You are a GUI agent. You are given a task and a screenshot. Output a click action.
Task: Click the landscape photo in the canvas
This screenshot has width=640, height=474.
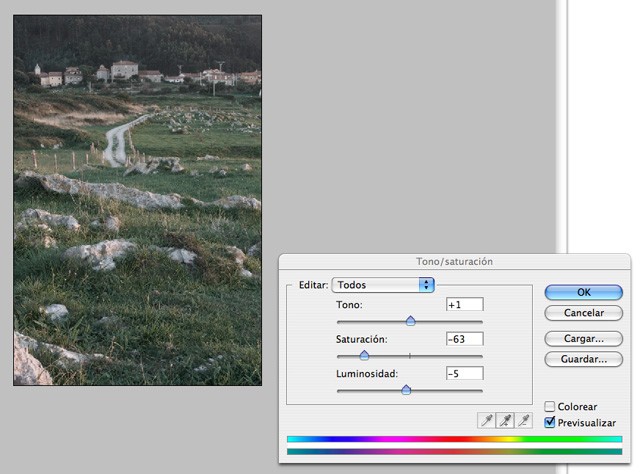[137, 200]
